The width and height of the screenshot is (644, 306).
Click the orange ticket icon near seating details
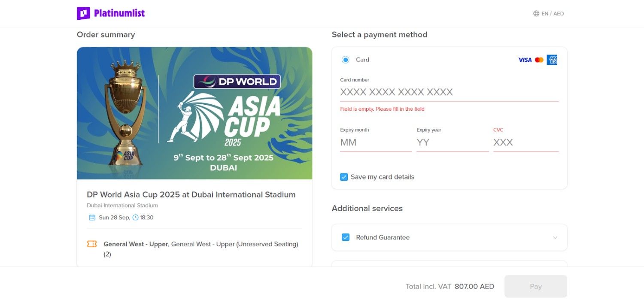point(92,244)
